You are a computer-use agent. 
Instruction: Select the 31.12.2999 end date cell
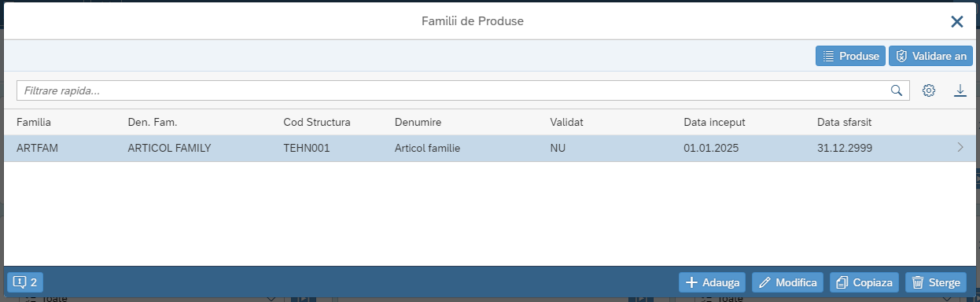pyautogui.click(x=845, y=148)
